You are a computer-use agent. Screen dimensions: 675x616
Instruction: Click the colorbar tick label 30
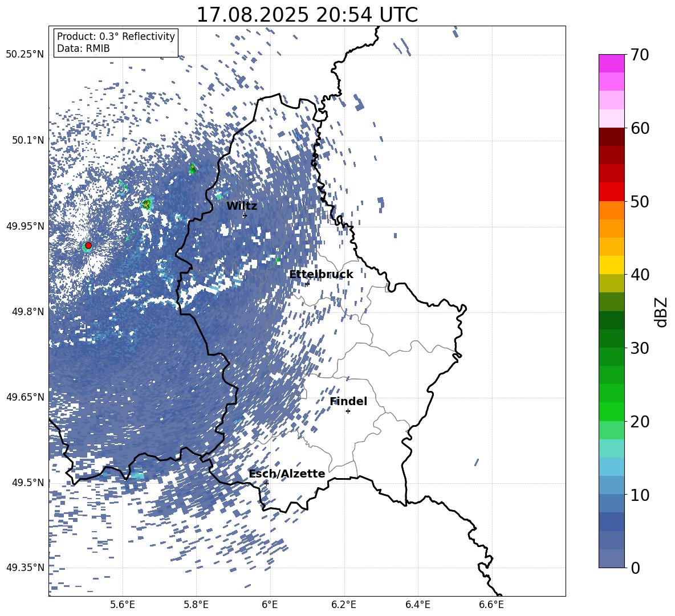640,348
